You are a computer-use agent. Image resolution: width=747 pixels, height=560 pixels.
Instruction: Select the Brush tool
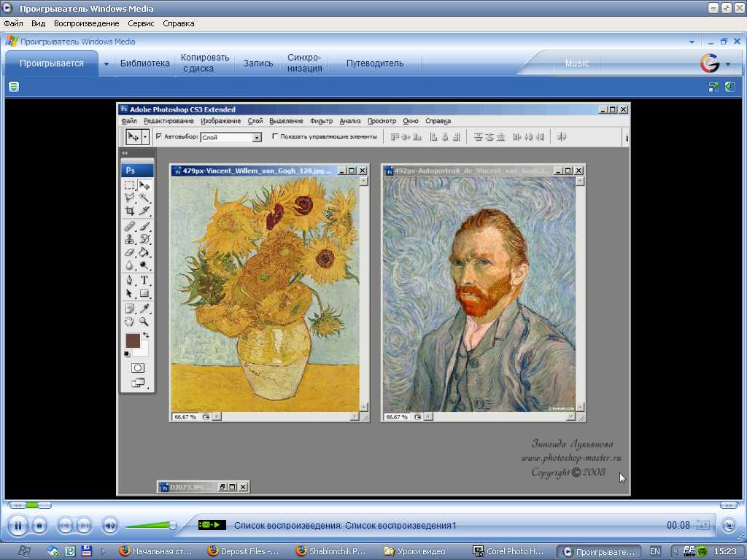coord(144,226)
